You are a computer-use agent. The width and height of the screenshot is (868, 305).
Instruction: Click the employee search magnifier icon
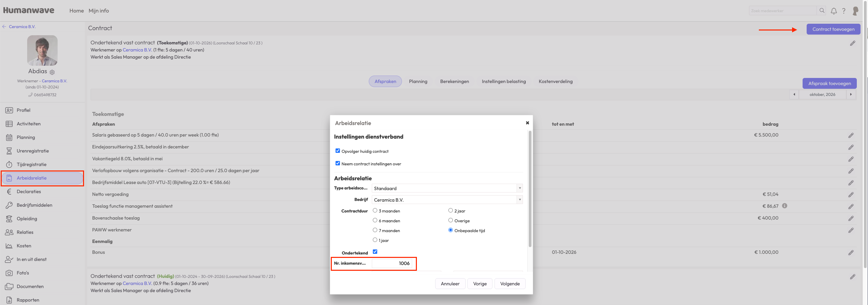pos(822,11)
